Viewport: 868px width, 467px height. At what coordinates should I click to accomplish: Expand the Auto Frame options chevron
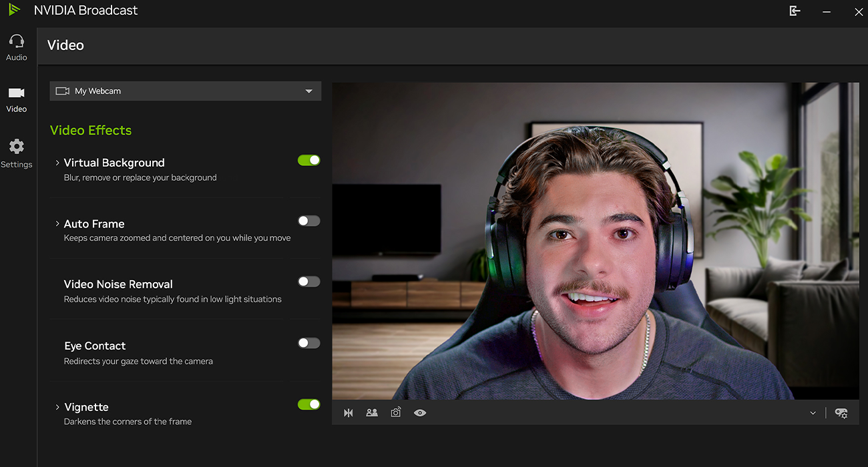pos(57,224)
